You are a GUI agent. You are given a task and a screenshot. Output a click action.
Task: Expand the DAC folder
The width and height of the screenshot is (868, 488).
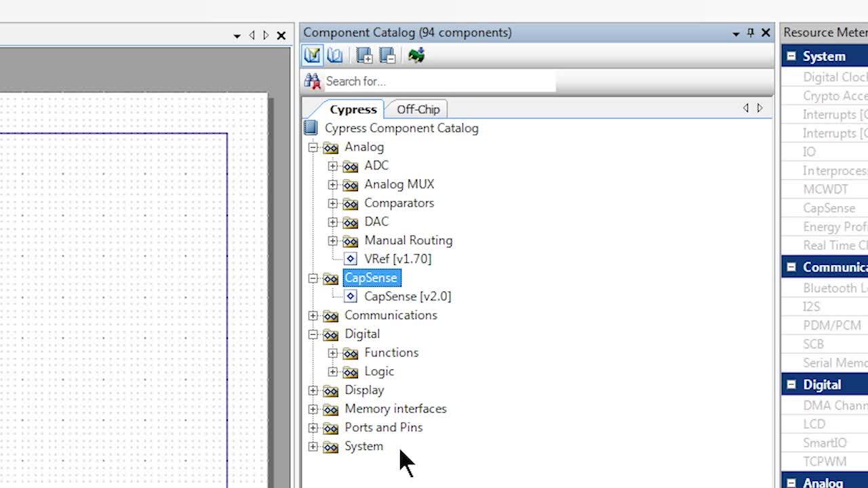(332, 222)
